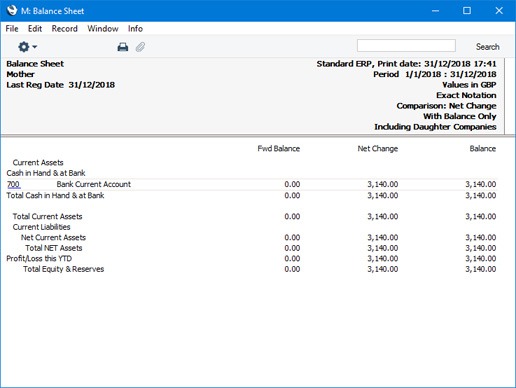Screen dimensions: 516x388
Task: Click Balance value in Bank Current Account row
Action: coord(481,184)
